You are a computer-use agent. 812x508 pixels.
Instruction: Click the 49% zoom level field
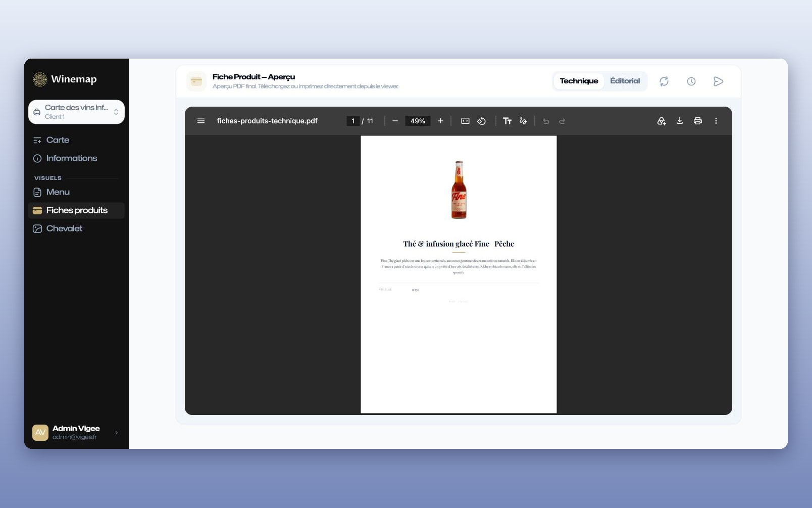coord(418,121)
